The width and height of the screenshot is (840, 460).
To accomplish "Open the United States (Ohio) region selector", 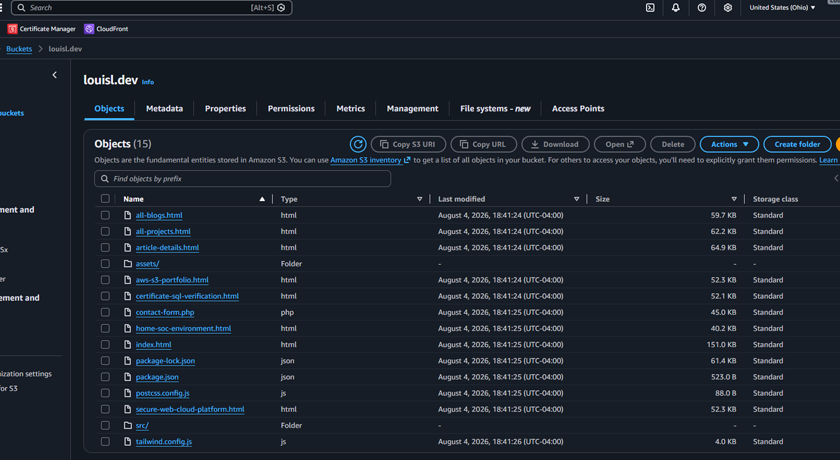I will (782, 7).
